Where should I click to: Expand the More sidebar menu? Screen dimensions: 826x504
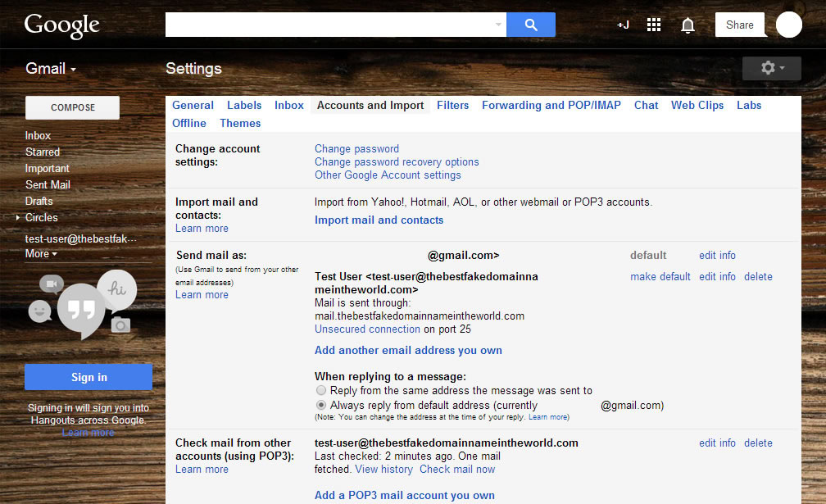click(39, 253)
